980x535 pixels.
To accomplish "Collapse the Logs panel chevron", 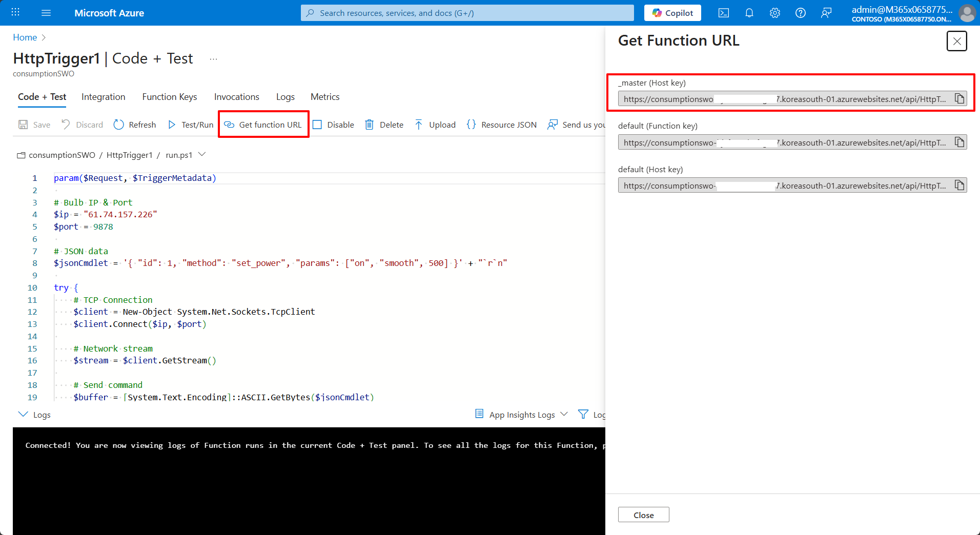I will (23, 414).
